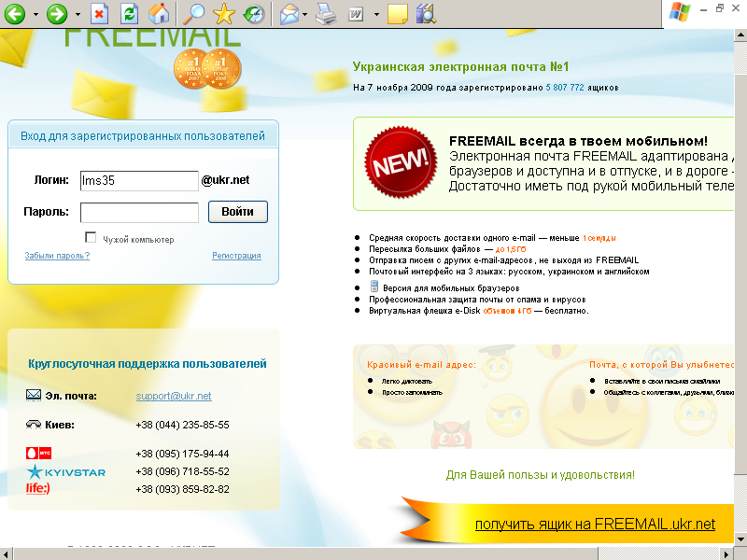The image size is (747, 560).
Task: Open the Back history dropdown arrow
Action: [x=35, y=14]
